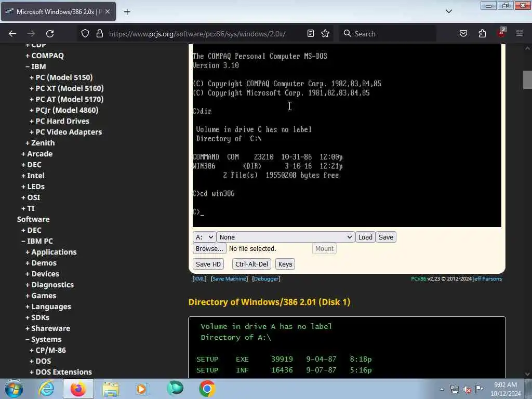Click the Search field in the toolbar
Viewport: 532px width, 399px height.
(387, 34)
